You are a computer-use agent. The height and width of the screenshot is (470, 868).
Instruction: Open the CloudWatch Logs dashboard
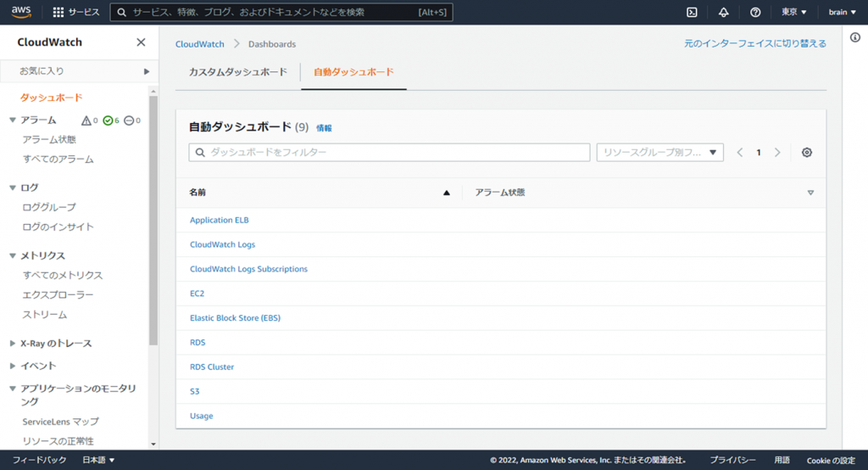(223, 244)
